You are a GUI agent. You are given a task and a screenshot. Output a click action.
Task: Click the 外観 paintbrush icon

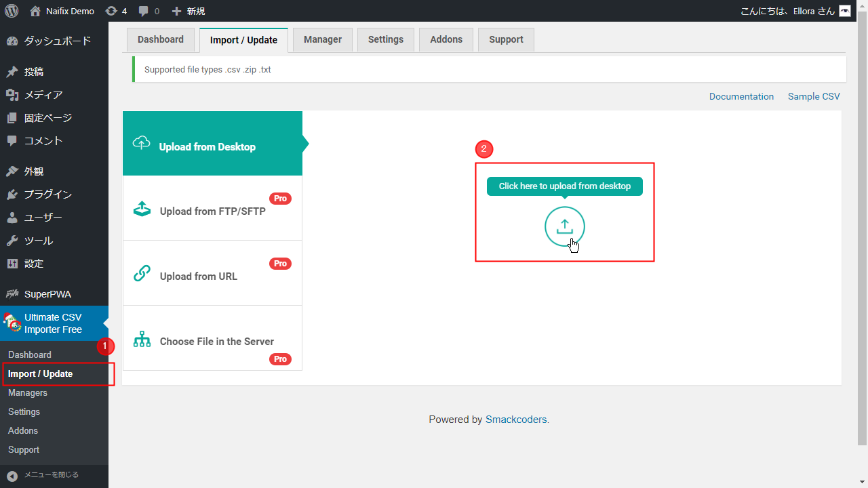12,171
